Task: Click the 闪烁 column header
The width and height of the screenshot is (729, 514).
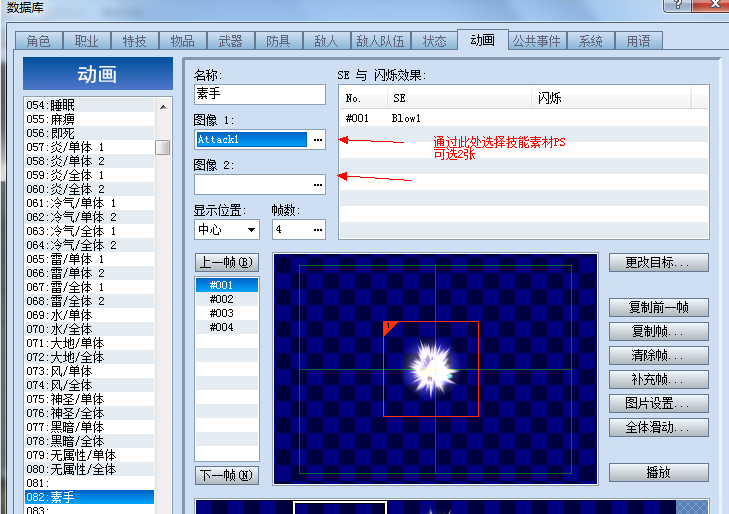Action: (611, 98)
